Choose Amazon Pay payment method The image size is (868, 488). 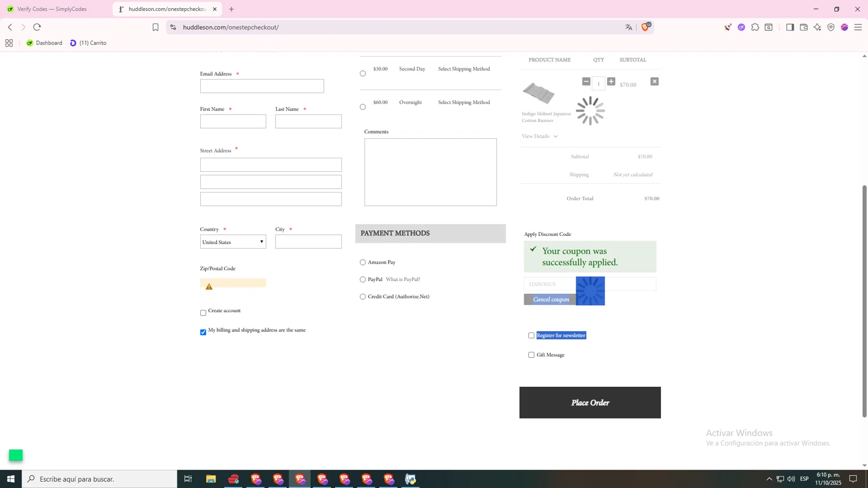click(x=363, y=263)
